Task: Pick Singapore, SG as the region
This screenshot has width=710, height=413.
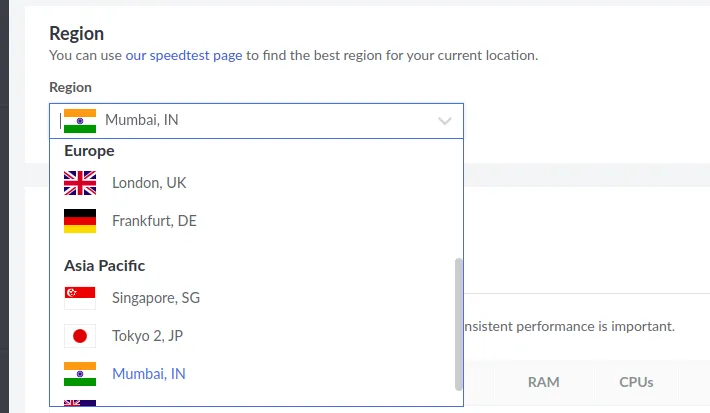Action: (x=156, y=298)
